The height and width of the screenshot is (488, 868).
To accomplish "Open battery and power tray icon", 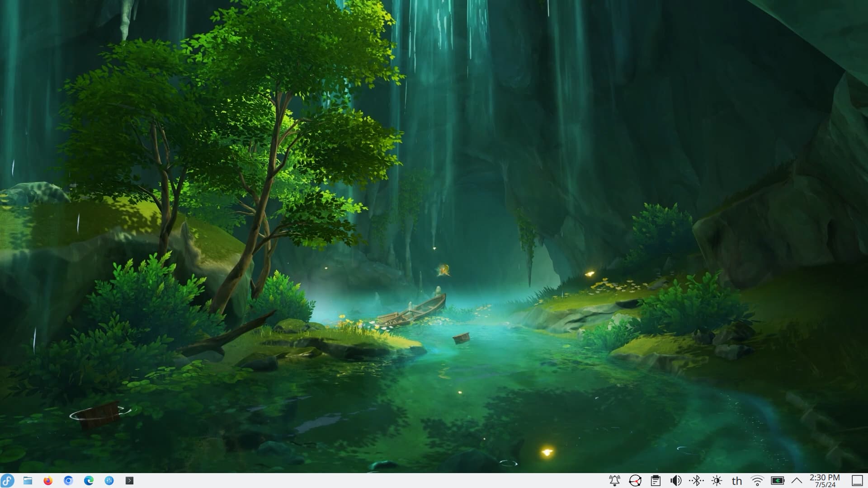I will (778, 480).
